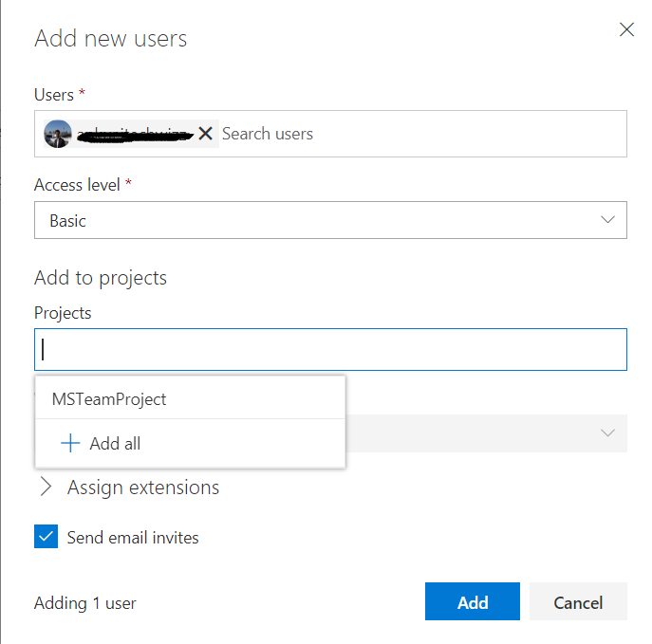Click the Access level field label
The width and height of the screenshot is (652, 644).
[x=77, y=185]
